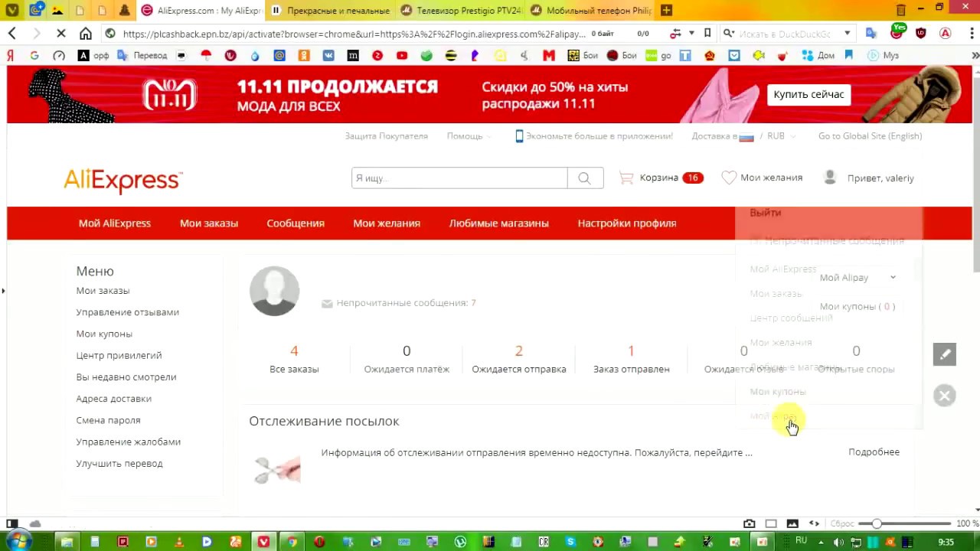Open the Привет, valeriy account menu
The width and height of the screenshot is (980, 551).
pyautogui.click(x=868, y=178)
